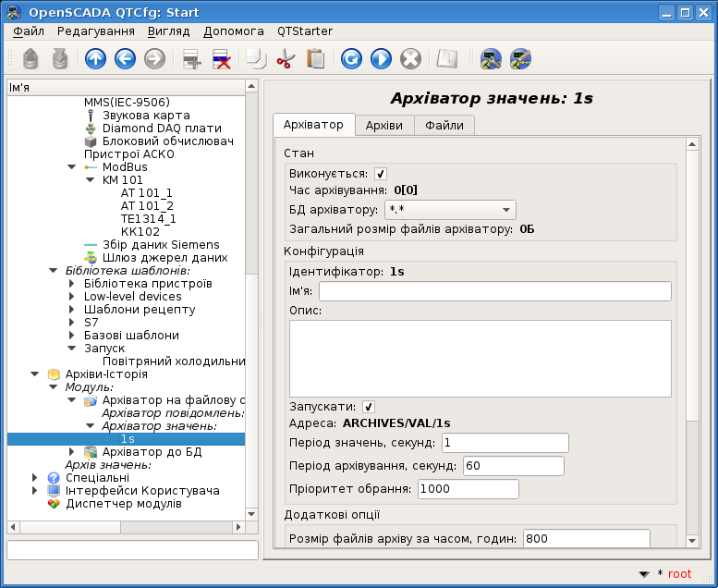Image resolution: width=718 pixels, height=588 pixels.
Task: Click the Період архівування field
Action: point(513,466)
